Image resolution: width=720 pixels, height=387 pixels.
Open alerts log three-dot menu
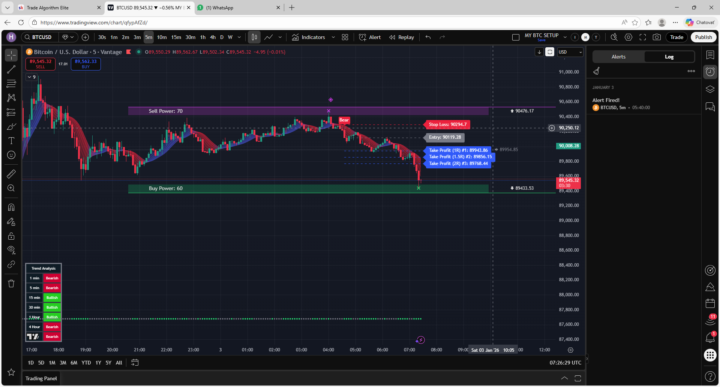691,71
